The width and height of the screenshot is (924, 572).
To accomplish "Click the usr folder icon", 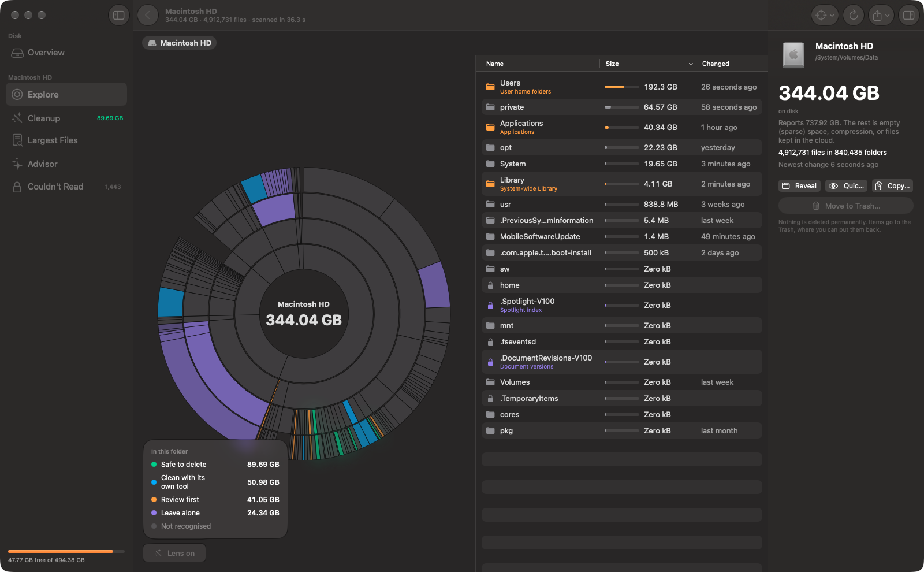I will pos(490,204).
